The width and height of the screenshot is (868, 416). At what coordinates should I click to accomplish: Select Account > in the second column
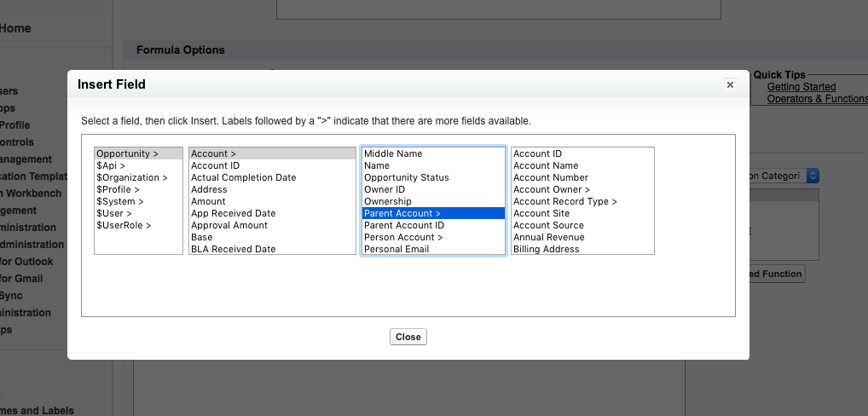tap(214, 153)
